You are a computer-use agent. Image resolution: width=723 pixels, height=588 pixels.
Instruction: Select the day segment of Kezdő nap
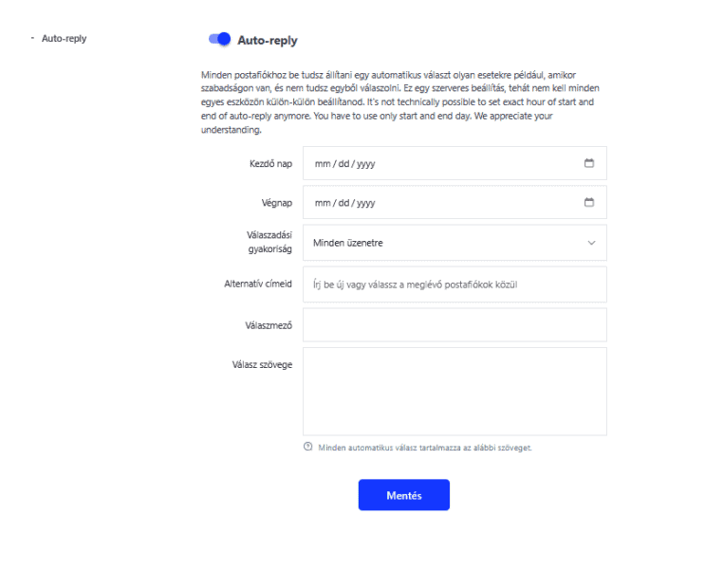point(343,164)
